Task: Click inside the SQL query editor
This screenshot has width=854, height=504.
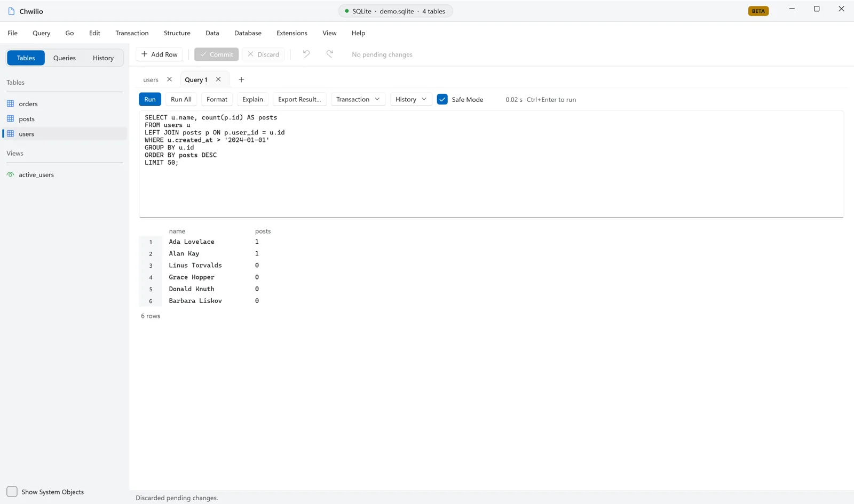Action: pyautogui.click(x=491, y=164)
